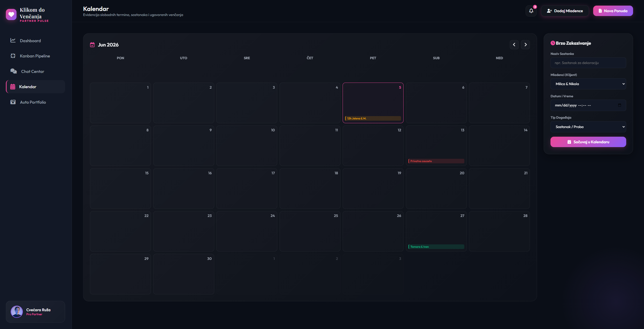Click the clock icon beside Brzo Zakazivanje
The height and width of the screenshot is (329, 644).
pyautogui.click(x=553, y=43)
